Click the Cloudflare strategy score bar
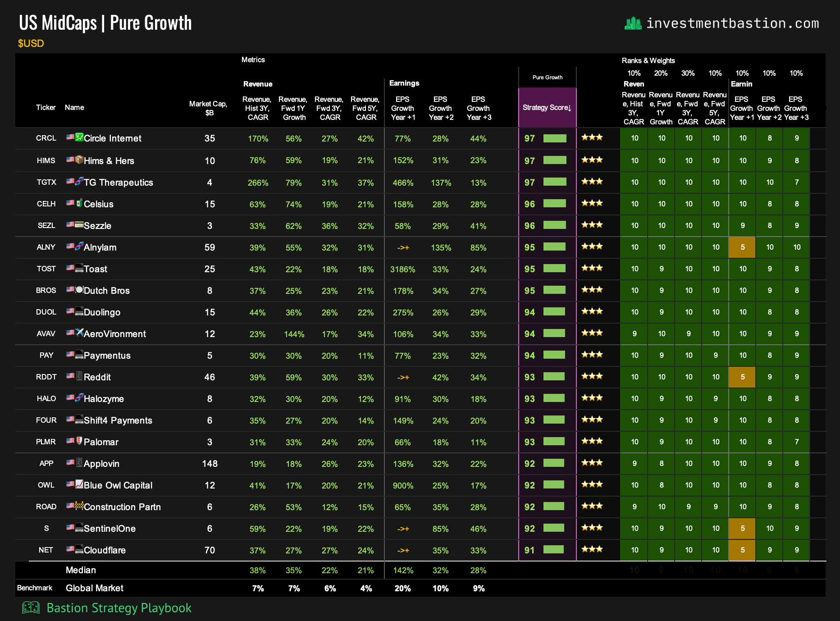Image resolution: width=840 pixels, height=621 pixels. tap(553, 549)
